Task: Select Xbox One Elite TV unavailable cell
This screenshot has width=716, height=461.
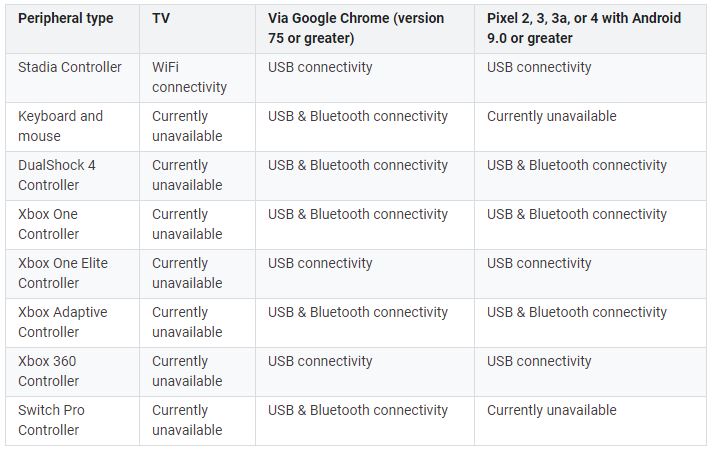Action: [187, 273]
